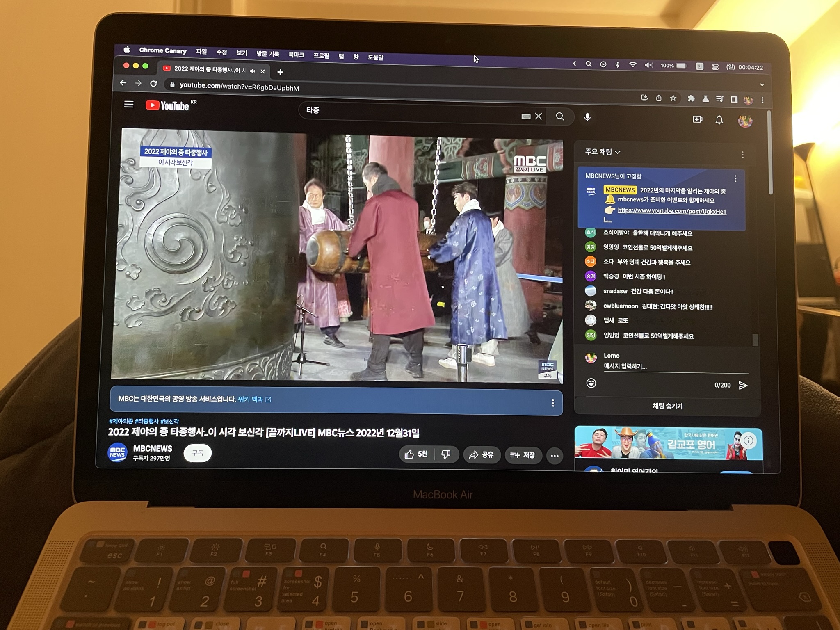Viewport: 840px width, 630px height.
Task: Click the search magnifier button
Action: 560,117
